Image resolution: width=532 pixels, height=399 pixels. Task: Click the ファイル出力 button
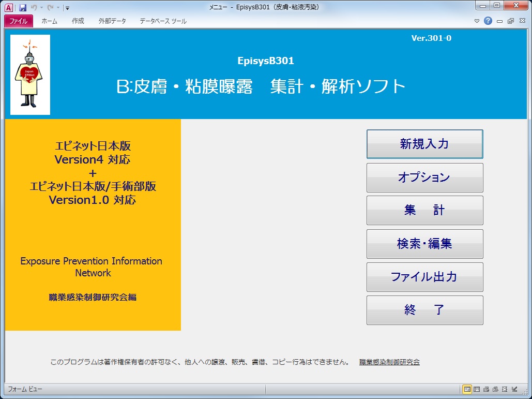(x=424, y=277)
